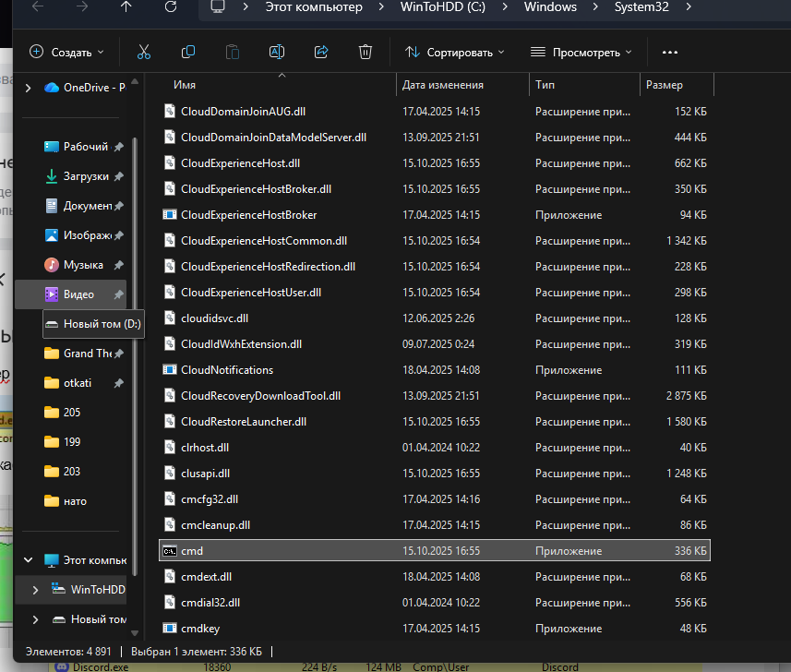Screen dimensions: 791x672
Task: Expand the OneDrive tree node
Action: (28, 88)
